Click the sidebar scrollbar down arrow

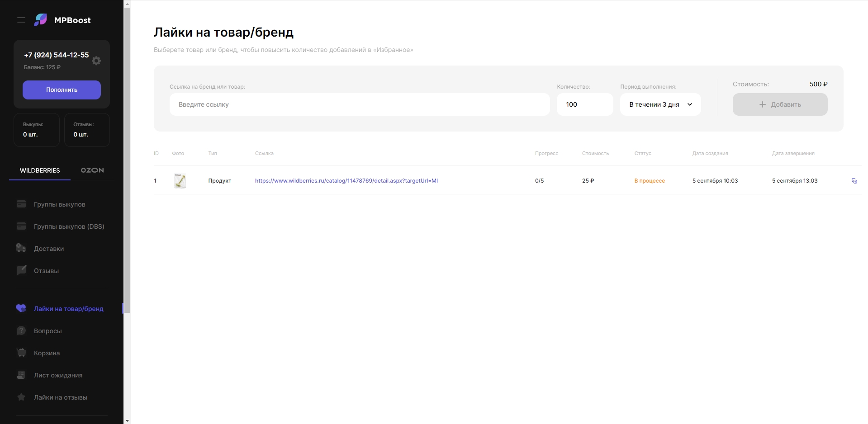click(x=128, y=420)
